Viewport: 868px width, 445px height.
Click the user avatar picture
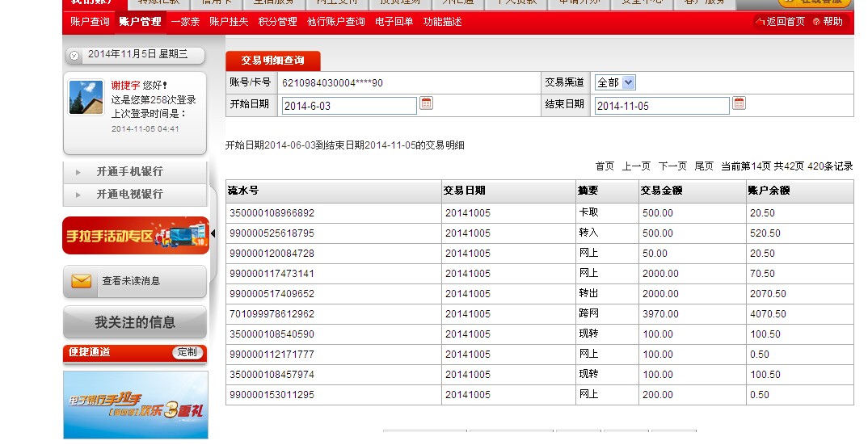pyautogui.click(x=86, y=97)
